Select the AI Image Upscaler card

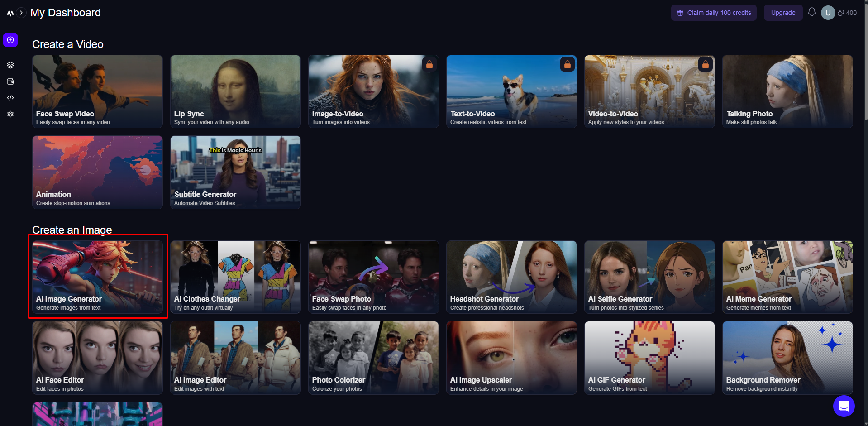pyautogui.click(x=511, y=358)
